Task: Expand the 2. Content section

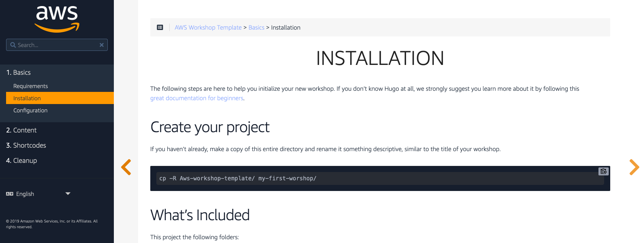Action: pyautogui.click(x=21, y=130)
